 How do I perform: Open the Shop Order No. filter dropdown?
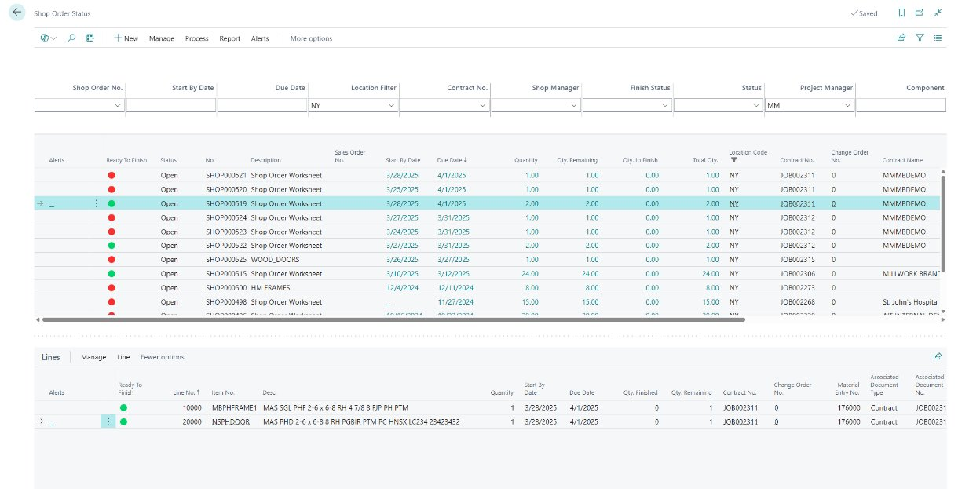[116, 104]
